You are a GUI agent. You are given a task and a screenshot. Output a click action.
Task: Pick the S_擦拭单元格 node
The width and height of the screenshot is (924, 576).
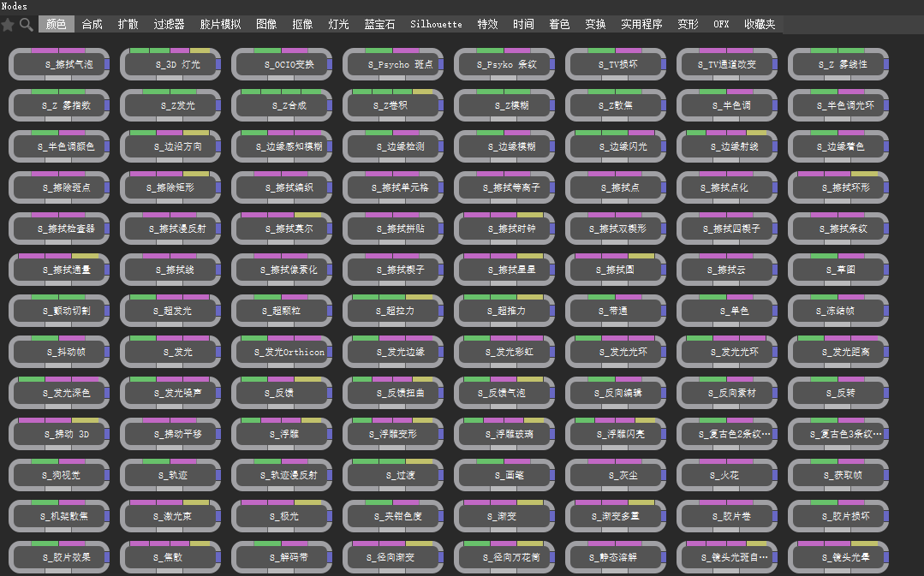[x=393, y=187]
